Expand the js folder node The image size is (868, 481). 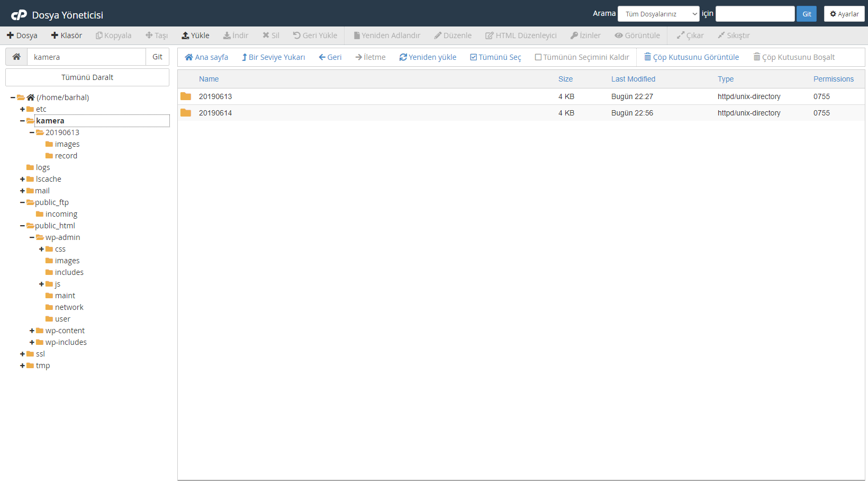41,284
